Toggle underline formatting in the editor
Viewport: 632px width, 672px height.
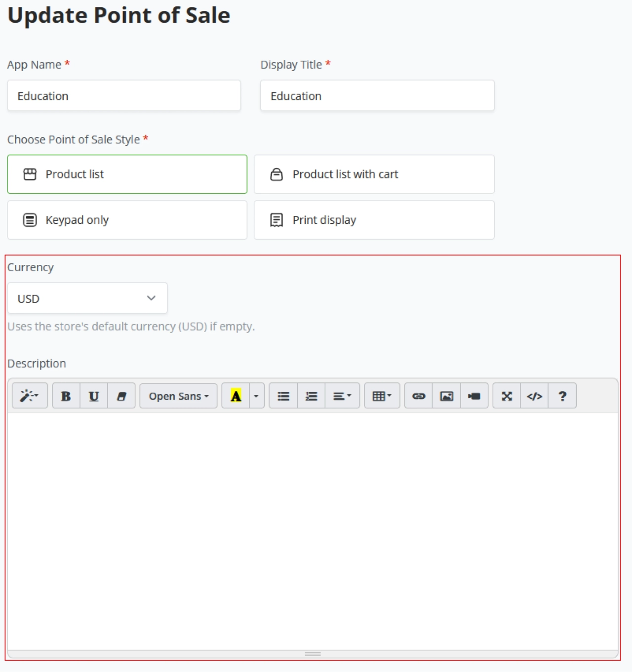tap(94, 396)
